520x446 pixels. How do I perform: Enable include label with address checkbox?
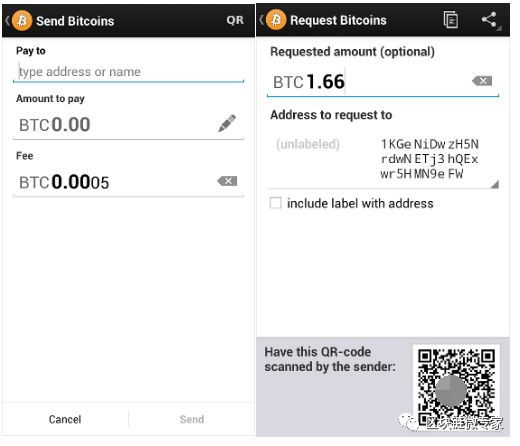coord(275,203)
